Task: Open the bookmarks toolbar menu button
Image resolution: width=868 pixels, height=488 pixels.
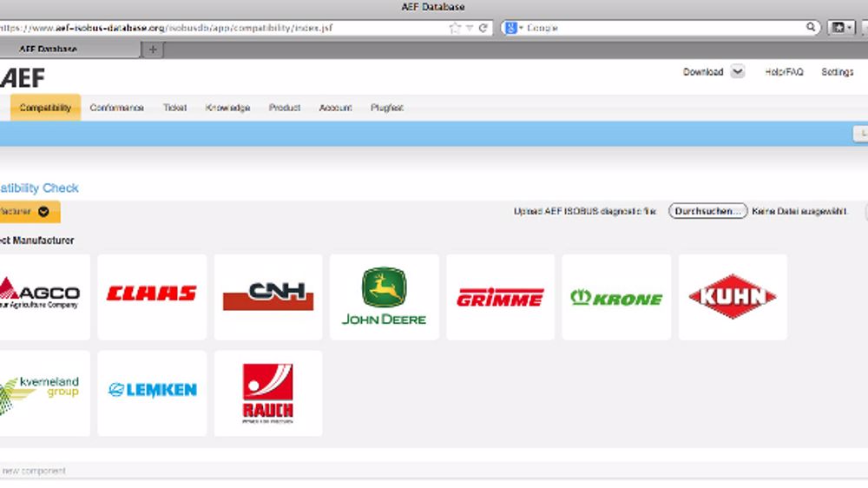Action: (841, 27)
